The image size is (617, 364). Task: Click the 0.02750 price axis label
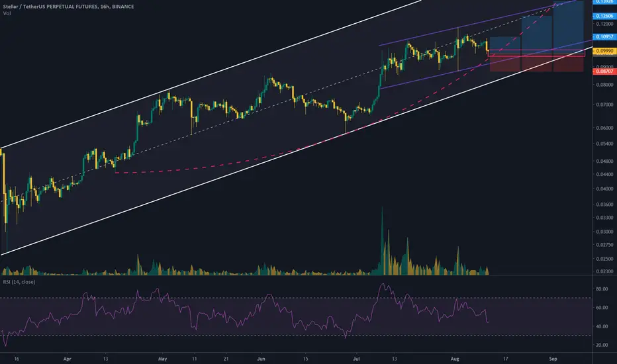pos(605,244)
